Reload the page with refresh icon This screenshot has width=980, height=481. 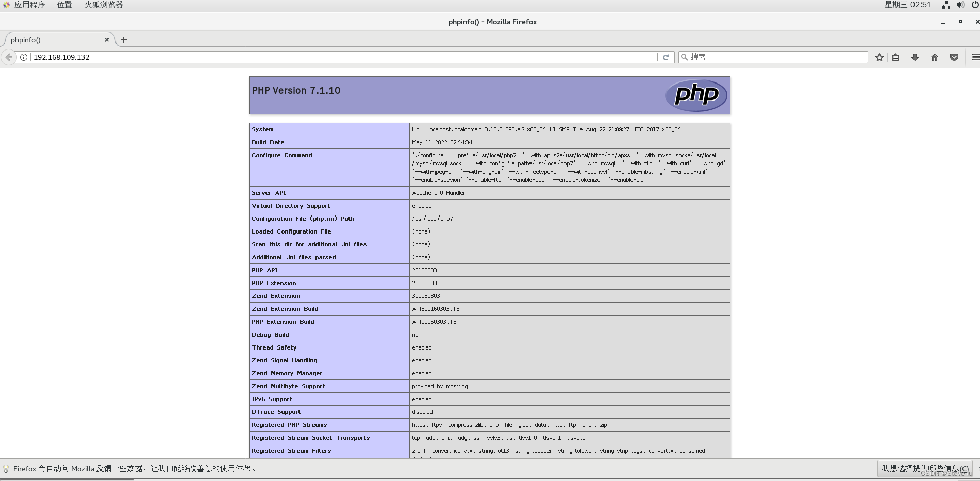[666, 57]
